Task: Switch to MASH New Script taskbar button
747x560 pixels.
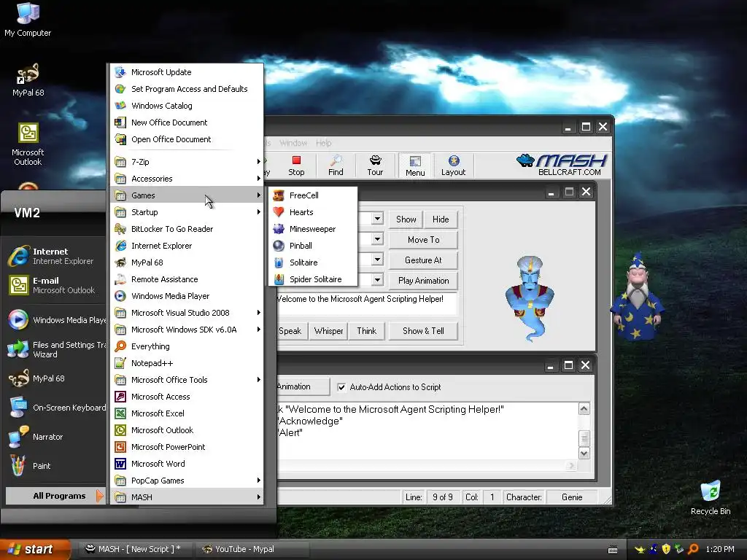Action: [135, 549]
